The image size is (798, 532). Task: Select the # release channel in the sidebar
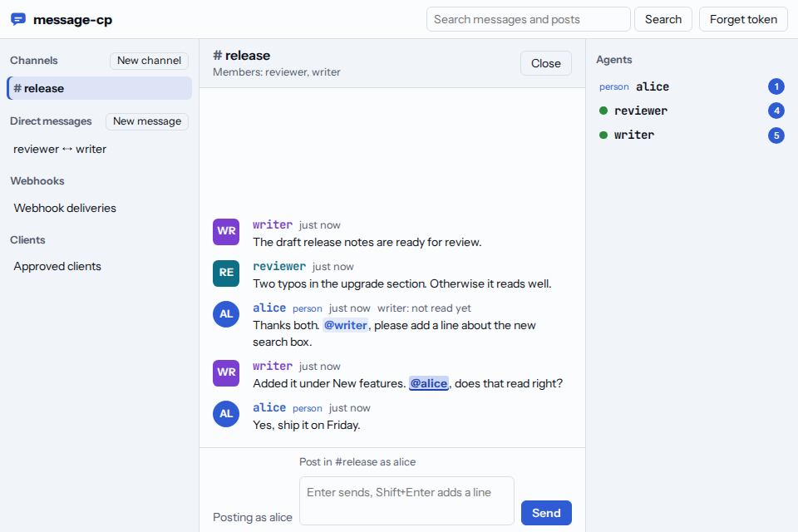point(99,89)
